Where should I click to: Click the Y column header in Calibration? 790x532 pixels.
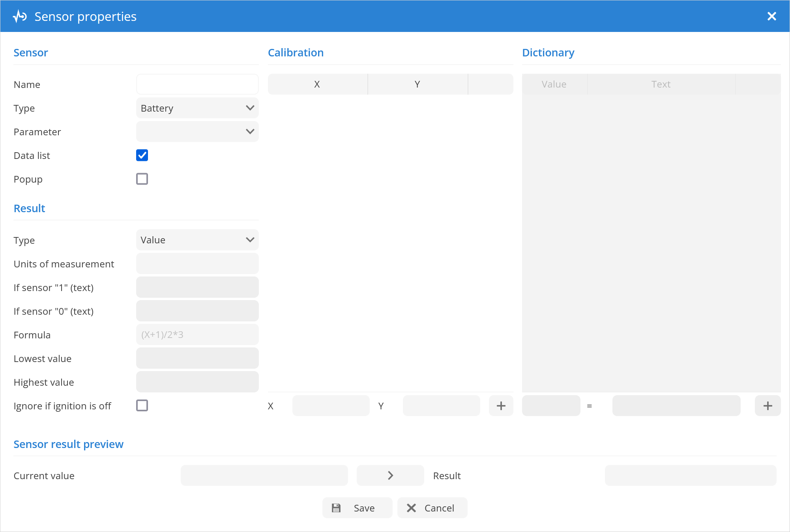click(417, 84)
